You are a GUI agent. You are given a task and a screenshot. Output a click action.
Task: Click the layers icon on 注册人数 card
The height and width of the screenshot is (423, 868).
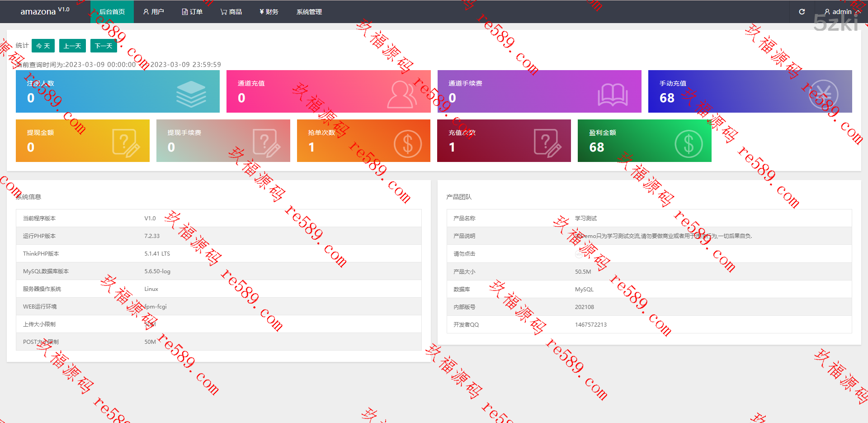point(191,94)
